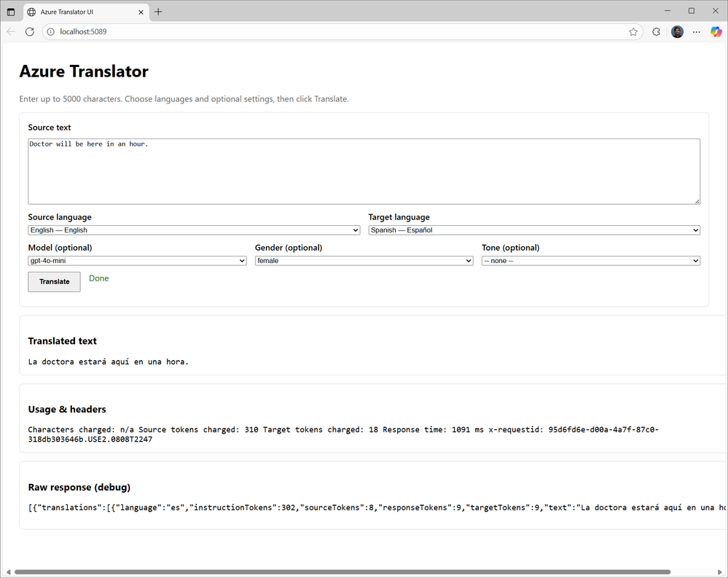Viewport: 728px width, 578px height.
Task: Open the Model dropdown showing gpt-4o-mini
Action: (x=137, y=261)
